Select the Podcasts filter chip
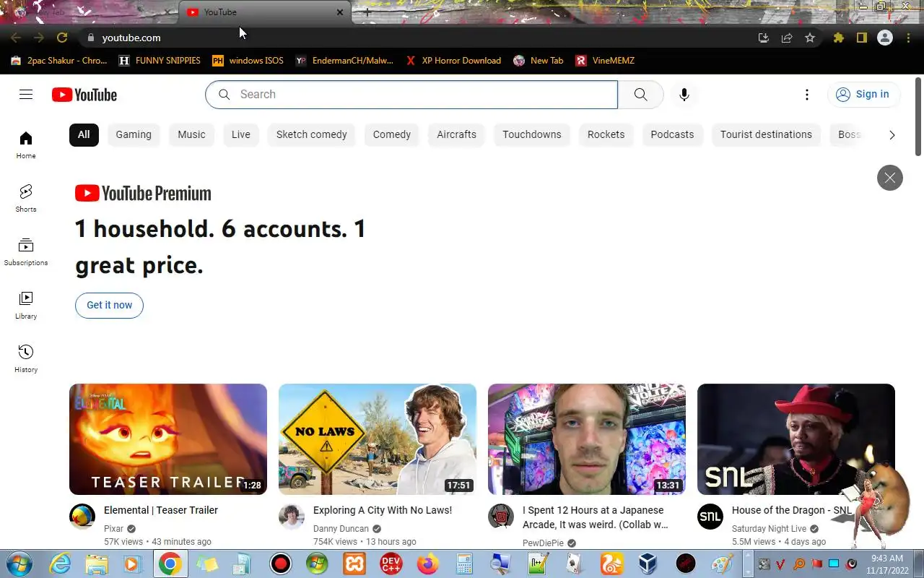Image resolution: width=924 pixels, height=578 pixels. 672,134
